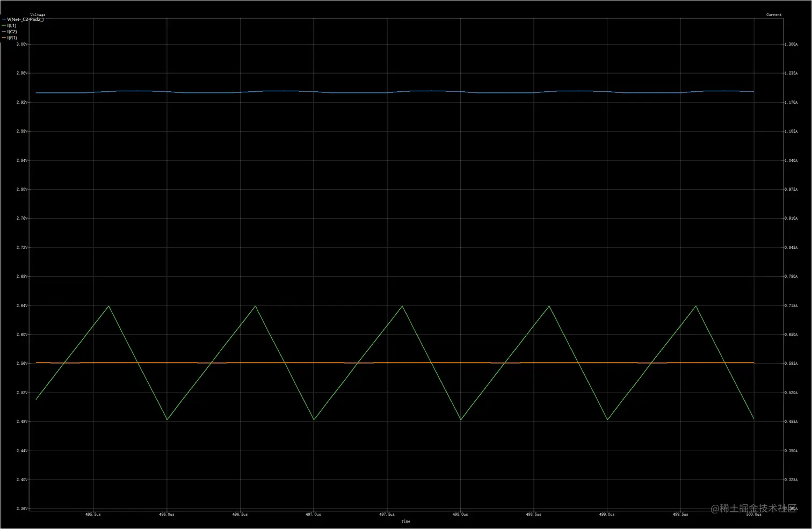Click the 498.5us time axis label
The image size is (812, 529).
click(x=533, y=514)
